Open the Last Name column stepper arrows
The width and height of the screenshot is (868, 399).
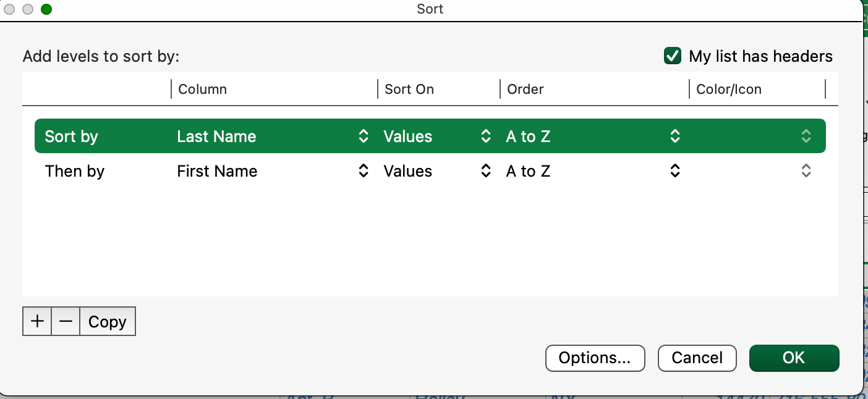tap(364, 136)
